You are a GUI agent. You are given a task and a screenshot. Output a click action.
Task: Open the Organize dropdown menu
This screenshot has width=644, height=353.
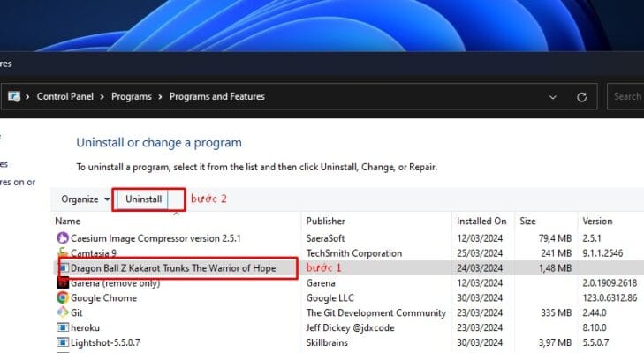(86, 199)
